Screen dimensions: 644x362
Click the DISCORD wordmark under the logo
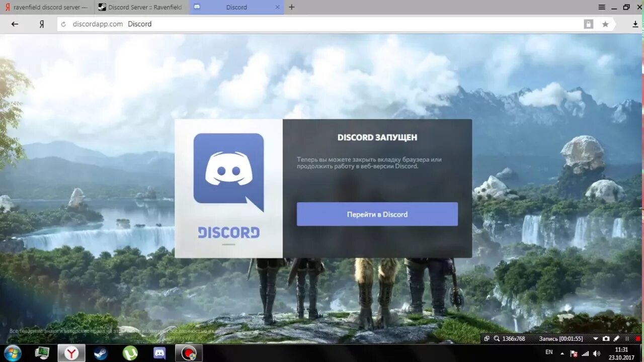[228, 232]
